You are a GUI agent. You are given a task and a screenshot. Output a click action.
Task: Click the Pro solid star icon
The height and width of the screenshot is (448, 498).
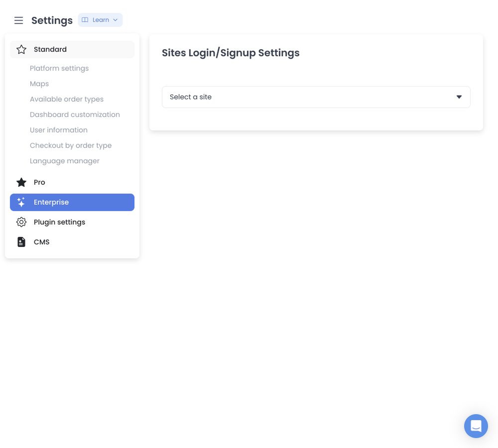[21, 182]
